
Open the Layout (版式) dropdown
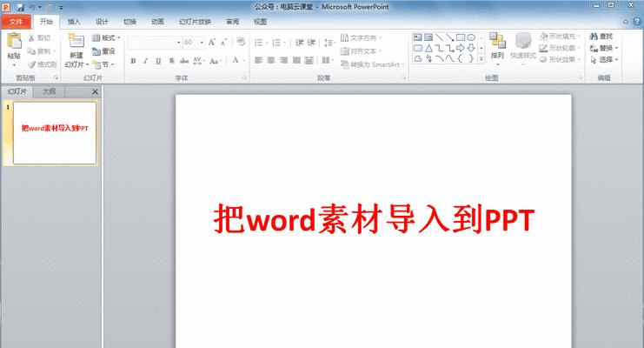(x=106, y=37)
